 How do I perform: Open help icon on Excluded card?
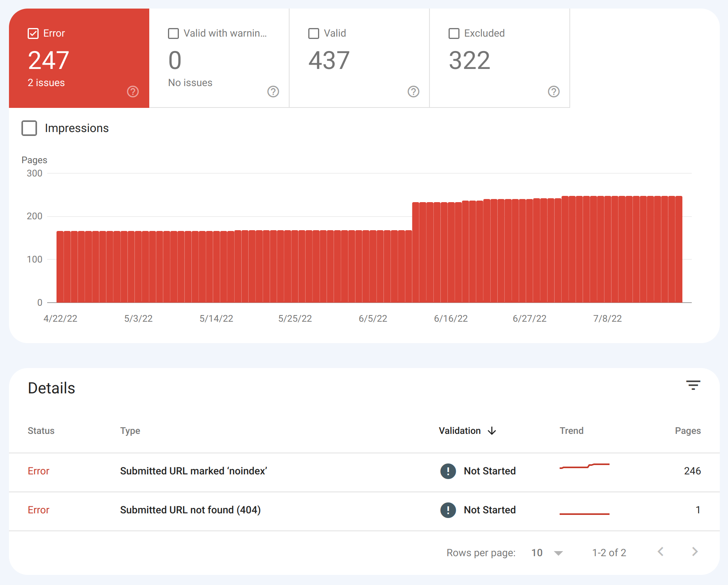click(x=554, y=92)
